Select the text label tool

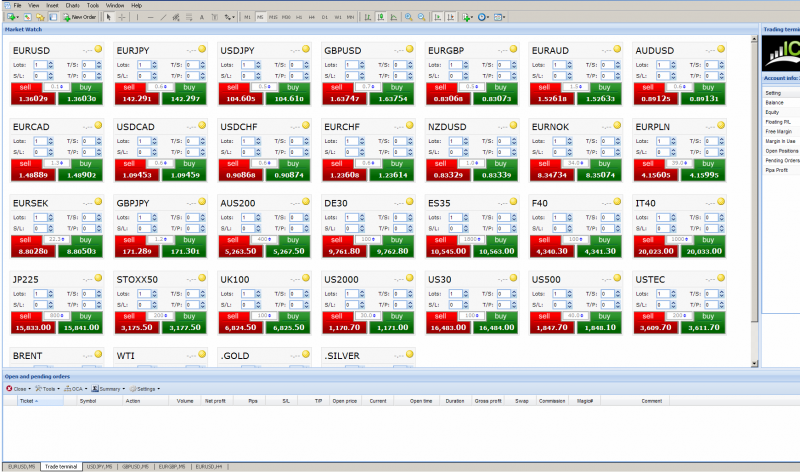[x=214, y=17]
